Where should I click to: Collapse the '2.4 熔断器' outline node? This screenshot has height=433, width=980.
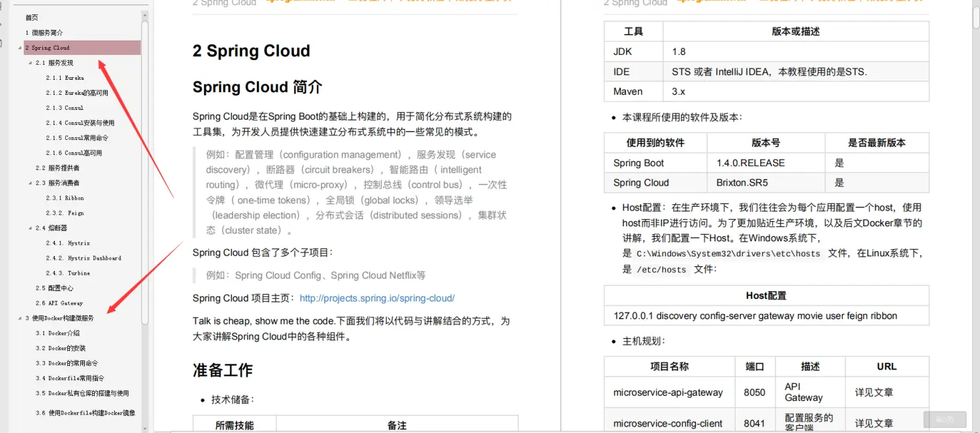coord(30,228)
